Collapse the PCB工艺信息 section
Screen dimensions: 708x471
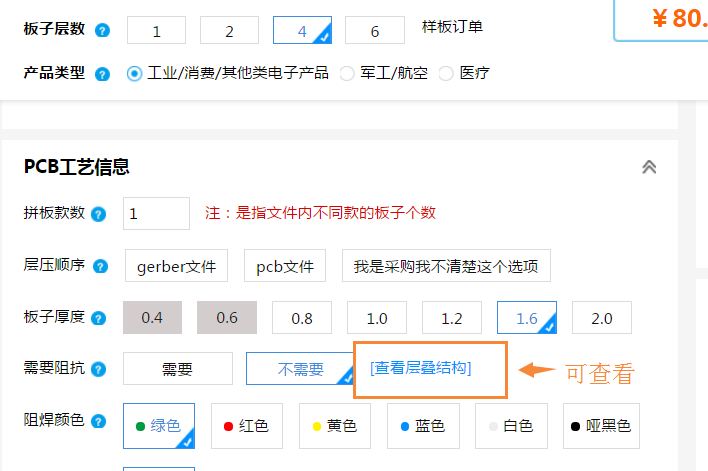(649, 167)
